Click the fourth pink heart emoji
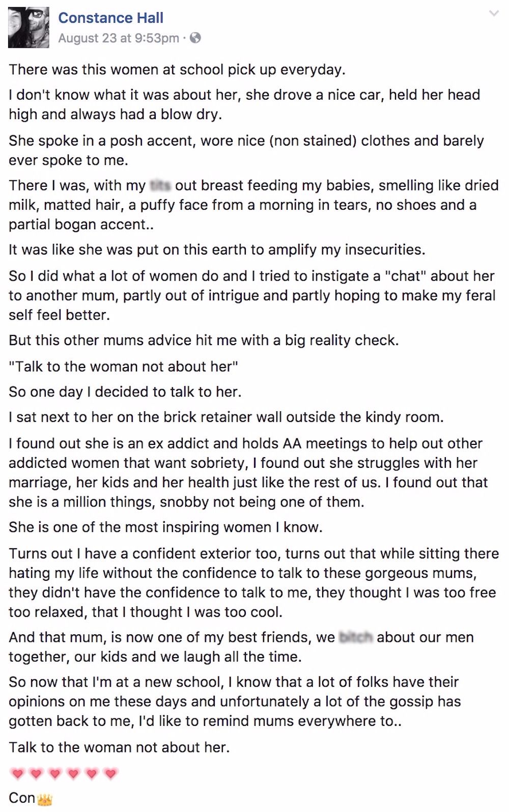Viewport: 509px width, 812px height. [x=73, y=774]
